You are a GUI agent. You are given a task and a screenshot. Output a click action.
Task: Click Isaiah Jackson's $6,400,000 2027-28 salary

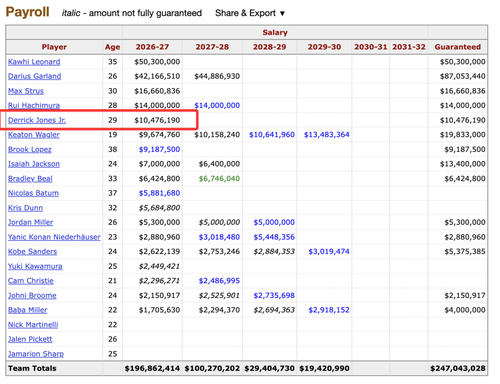(x=219, y=164)
